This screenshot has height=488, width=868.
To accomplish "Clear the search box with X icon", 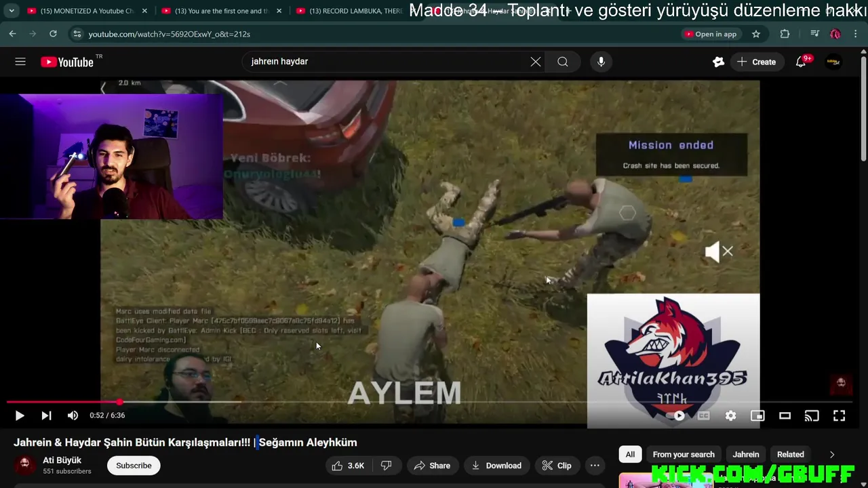I will click(536, 62).
